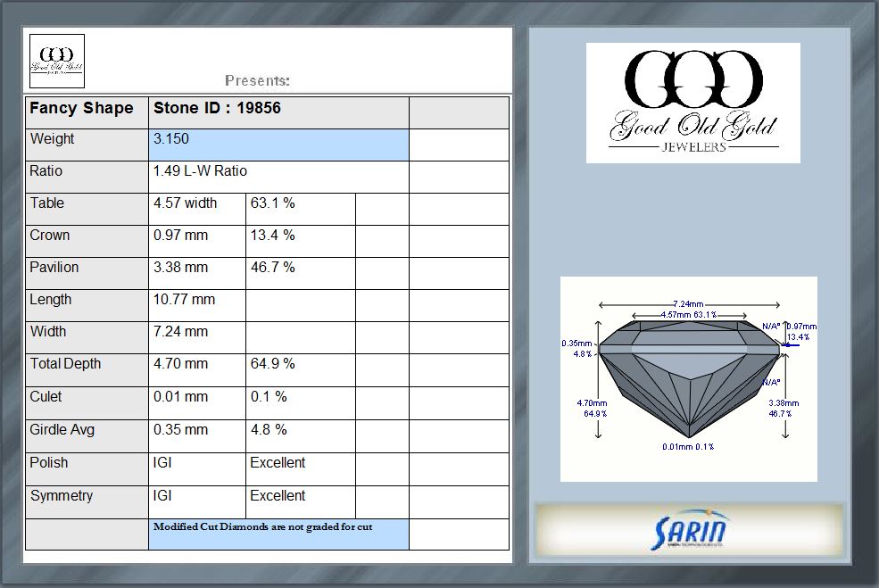Screen dimensions: 879x588
Task: Click the crown percentage '13.4 %' cell
Action: tap(301, 242)
